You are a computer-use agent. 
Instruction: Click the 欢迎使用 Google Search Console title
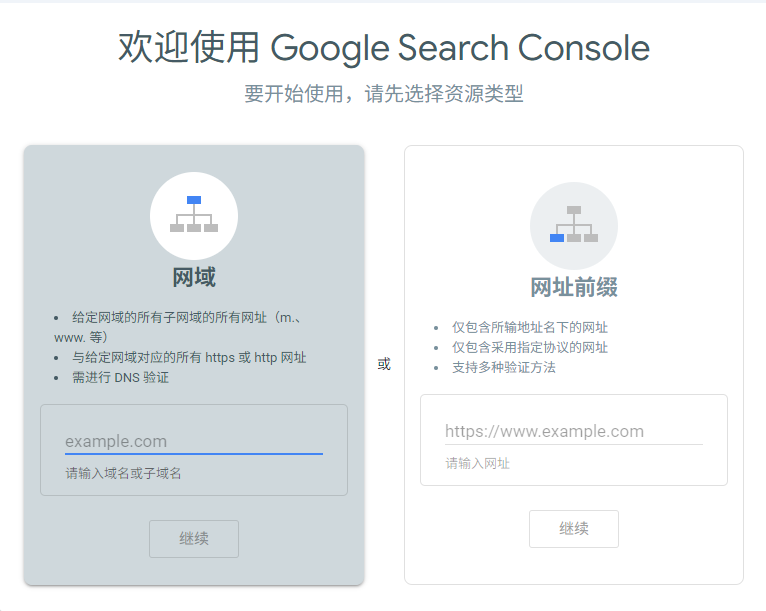click(x=383, y=47)
